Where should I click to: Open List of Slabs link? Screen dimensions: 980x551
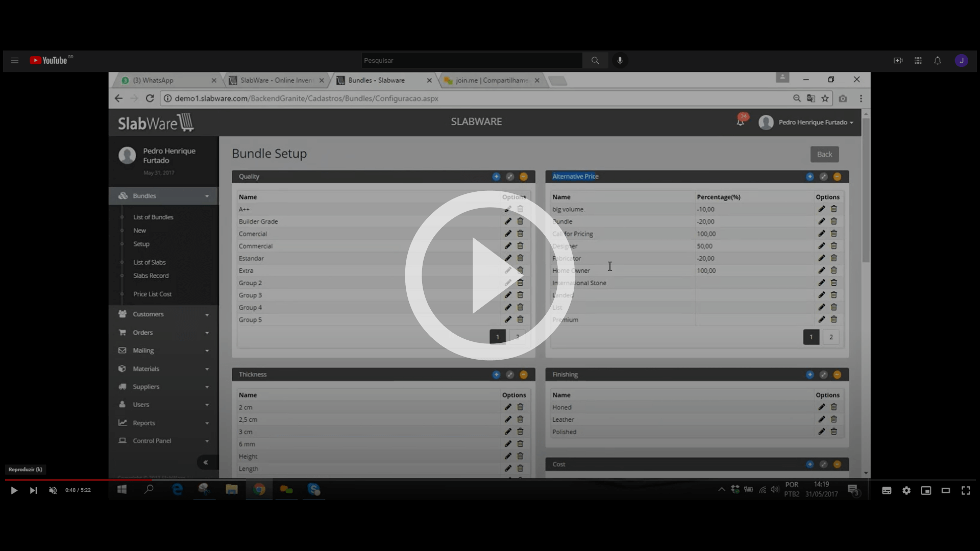pos(150,262)
